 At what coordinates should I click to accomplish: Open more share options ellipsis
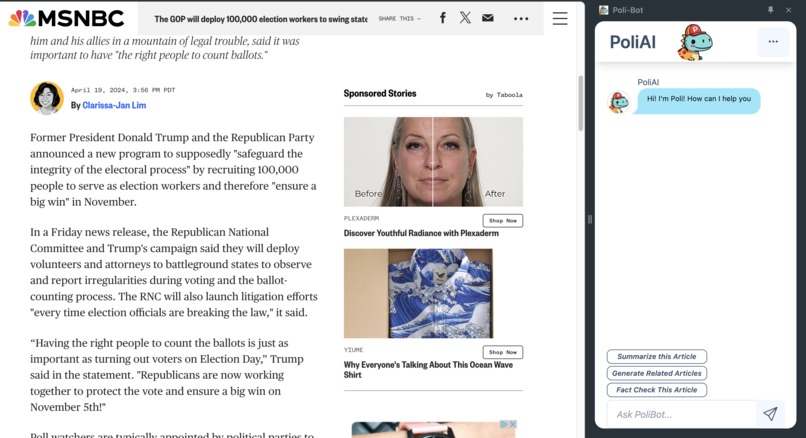tap(521, 19)
